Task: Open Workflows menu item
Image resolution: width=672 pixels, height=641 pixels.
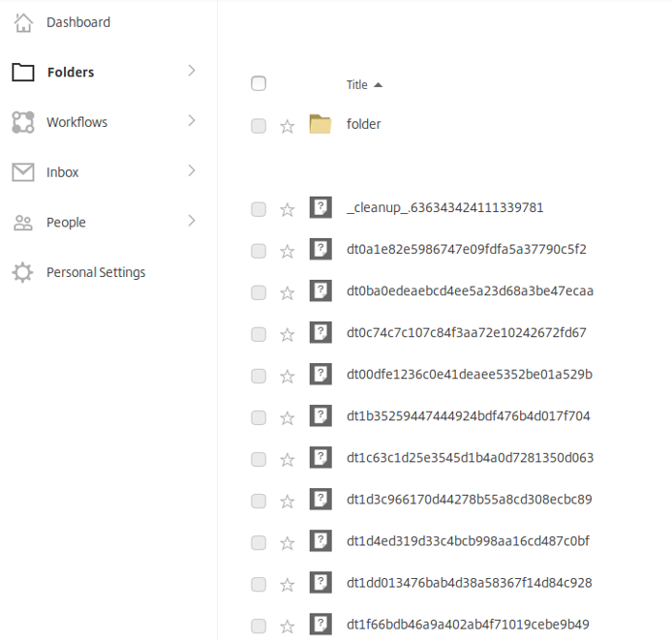Action: pyautogui.click(x=77, y=122)
